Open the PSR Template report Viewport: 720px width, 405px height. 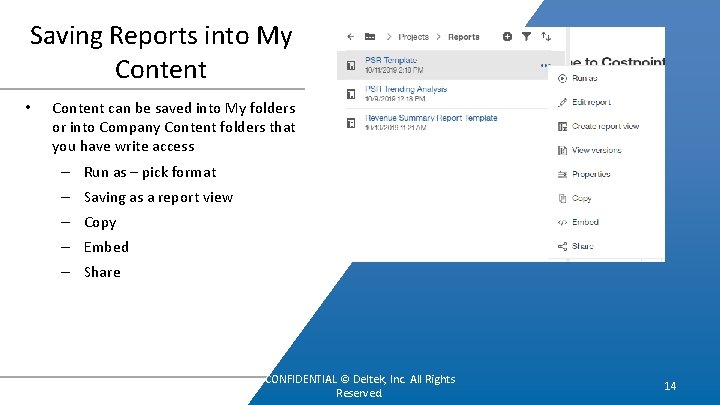[391, 60]
